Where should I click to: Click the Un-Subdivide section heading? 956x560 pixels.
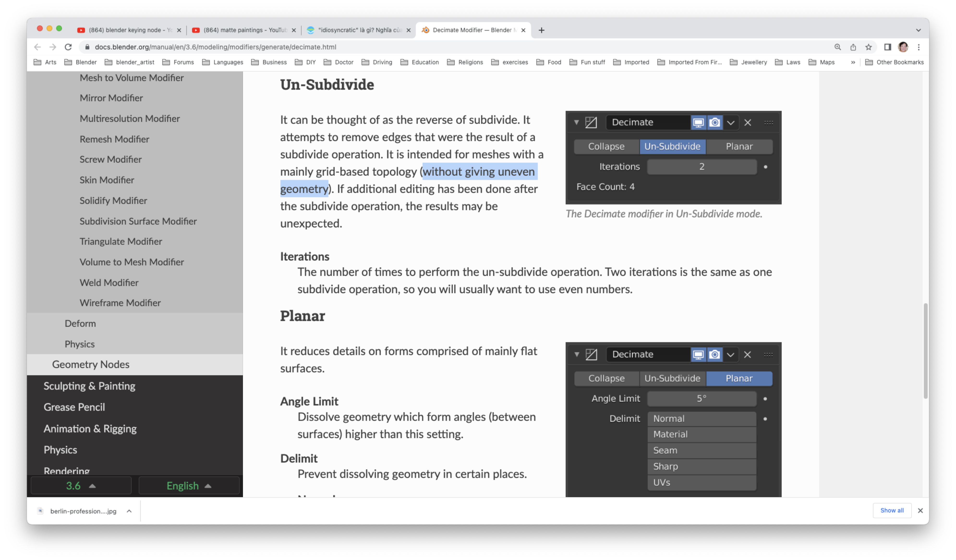click(x=327, y=84)
